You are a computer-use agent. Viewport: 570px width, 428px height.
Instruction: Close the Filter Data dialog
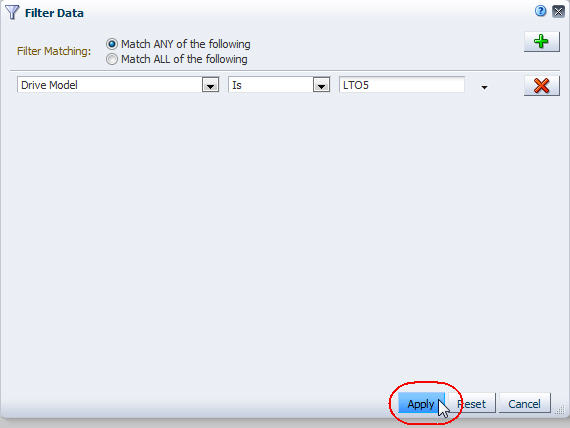coord(558,12)
